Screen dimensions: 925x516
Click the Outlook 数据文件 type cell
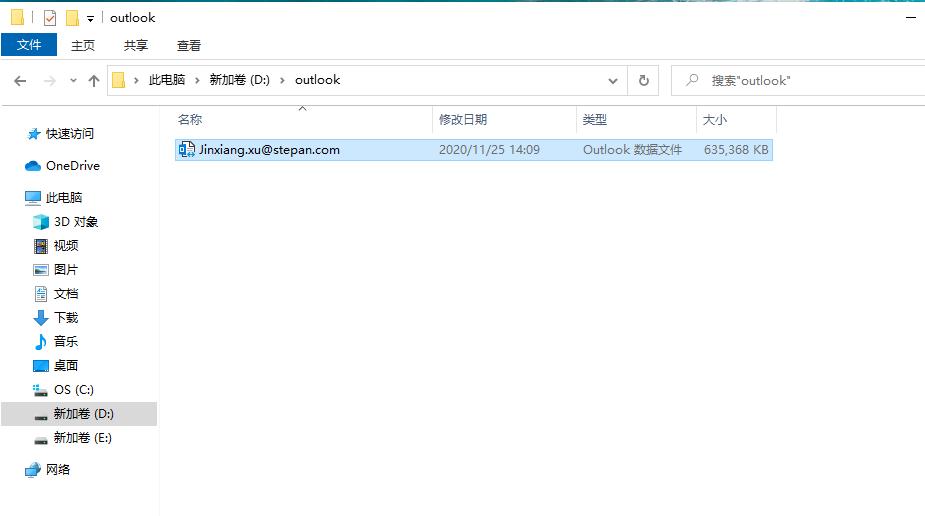point(632,150)
